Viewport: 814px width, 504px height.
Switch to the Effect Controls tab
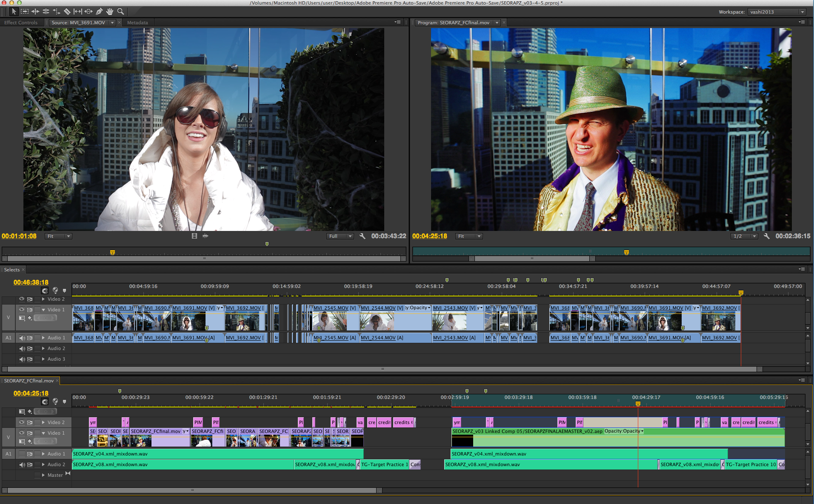(20, 22)
